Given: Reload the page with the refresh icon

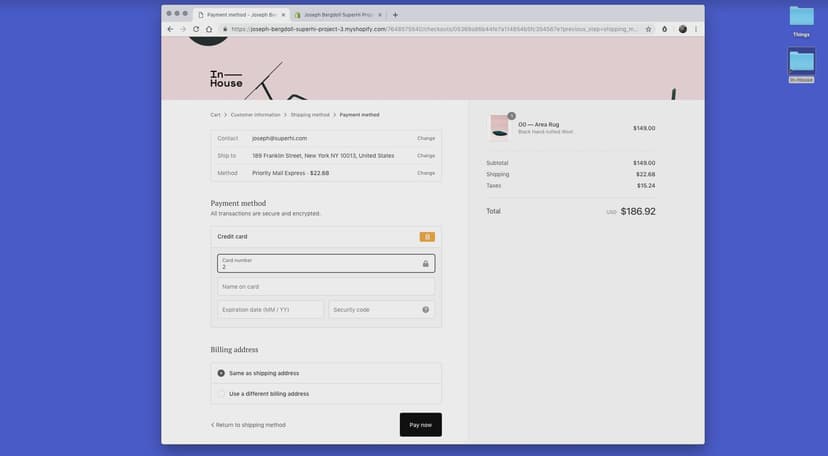Looking at the screenshot, I should (196, 29).
